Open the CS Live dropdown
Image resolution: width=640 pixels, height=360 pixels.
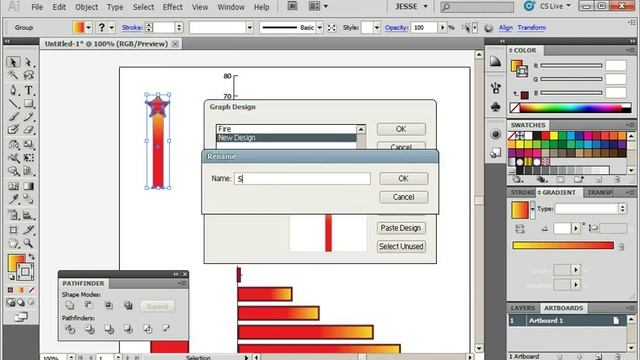[x=556, y=7]
